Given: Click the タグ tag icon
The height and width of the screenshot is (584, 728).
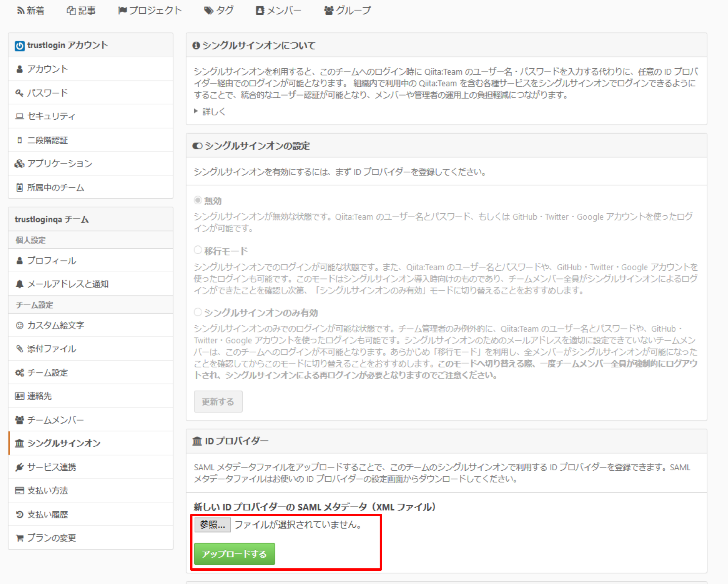Looking at the screenshot, I should [x=209, y=11].
